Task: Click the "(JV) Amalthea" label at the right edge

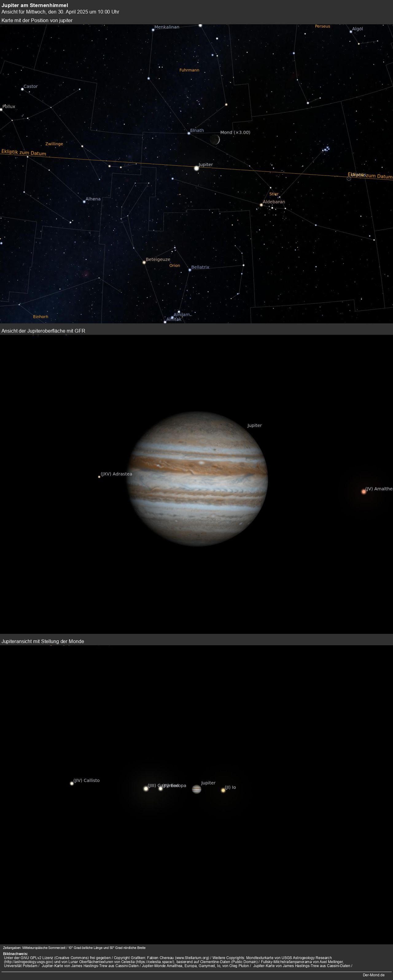Action: (379, 489)
